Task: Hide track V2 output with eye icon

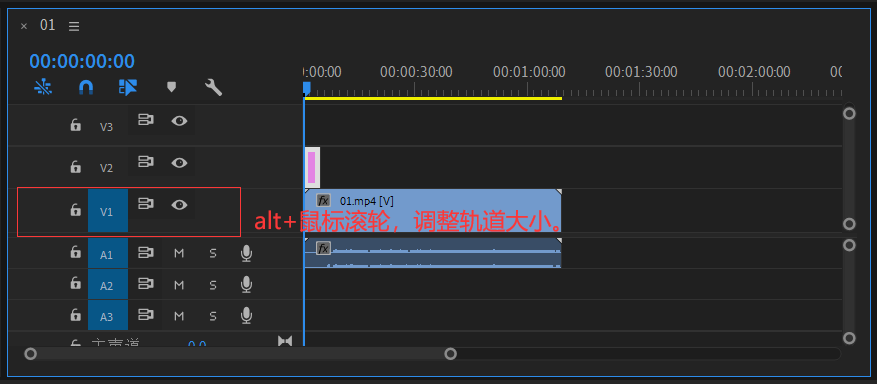Action: (x=179, y=163)
